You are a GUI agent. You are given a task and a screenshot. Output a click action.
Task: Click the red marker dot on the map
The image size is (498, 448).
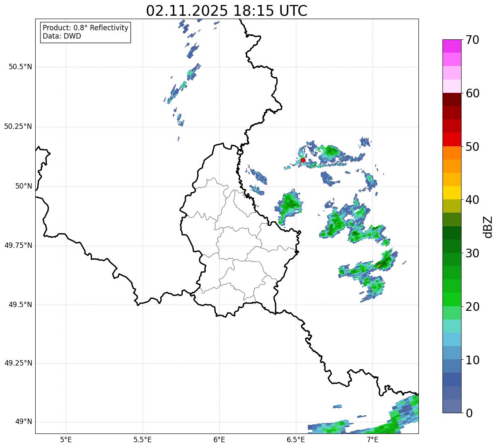click(303, 160)
